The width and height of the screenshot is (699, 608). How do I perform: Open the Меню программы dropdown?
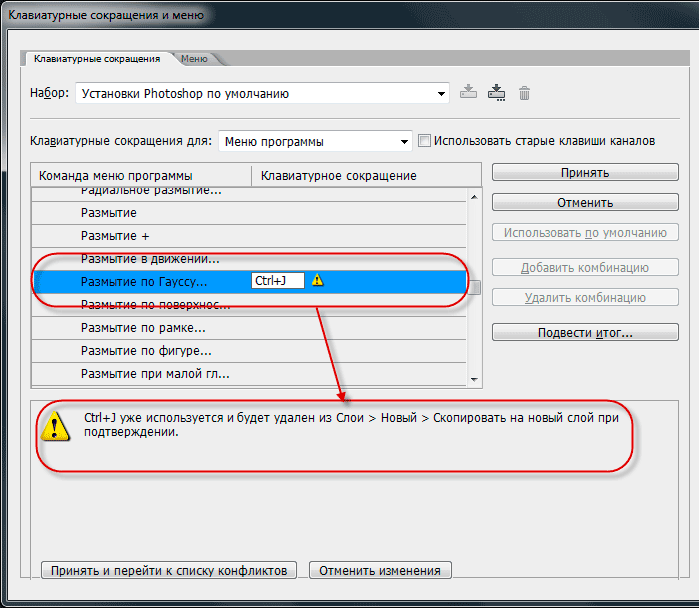[315, 141]
